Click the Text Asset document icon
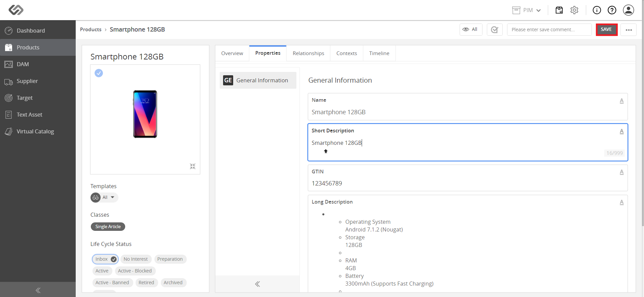 (8, 115)
